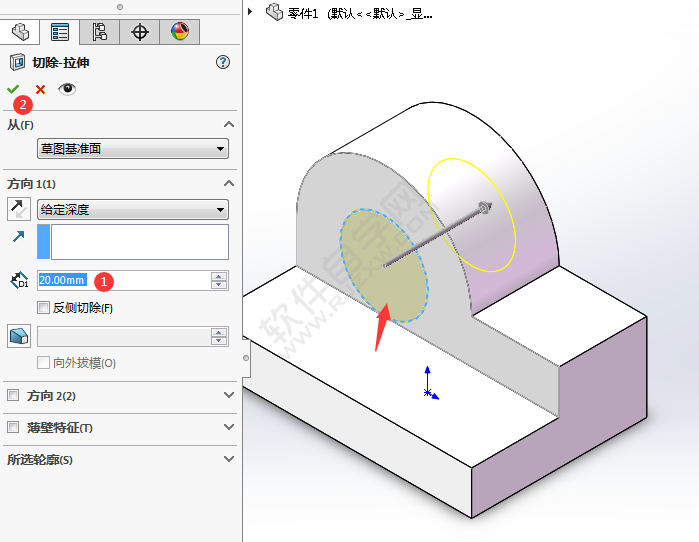Image resolution: width=699 pixels, height=542 pixels.
Task: Open the ConfigurationManager tab
Action: point(99,32)
